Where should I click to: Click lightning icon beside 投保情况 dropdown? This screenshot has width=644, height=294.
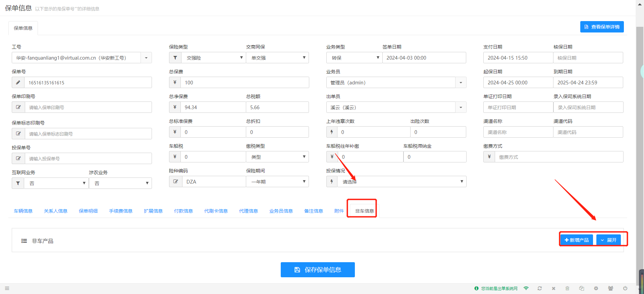[332, 181]
